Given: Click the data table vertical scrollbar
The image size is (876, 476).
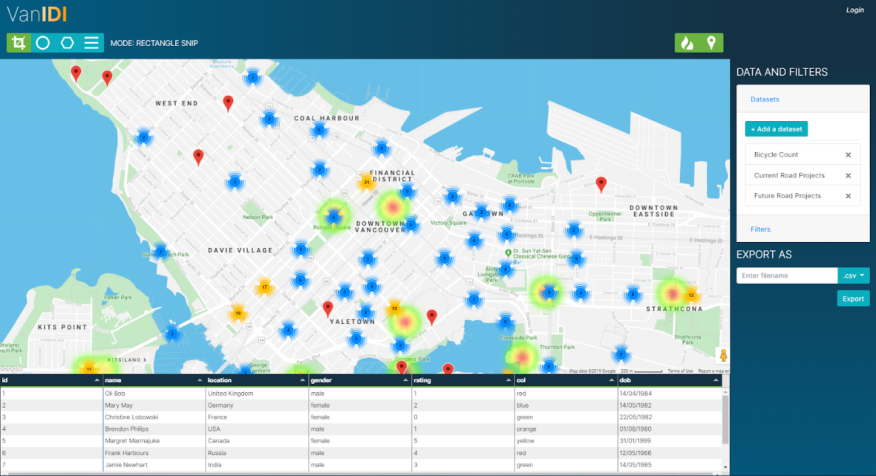Looking at the screenshot, I should click(x=725, y=420).
